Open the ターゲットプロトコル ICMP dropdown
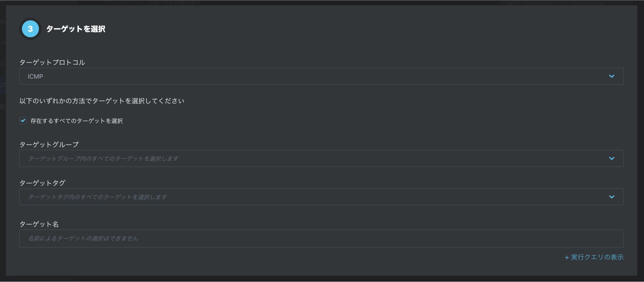 pos(321,76)
